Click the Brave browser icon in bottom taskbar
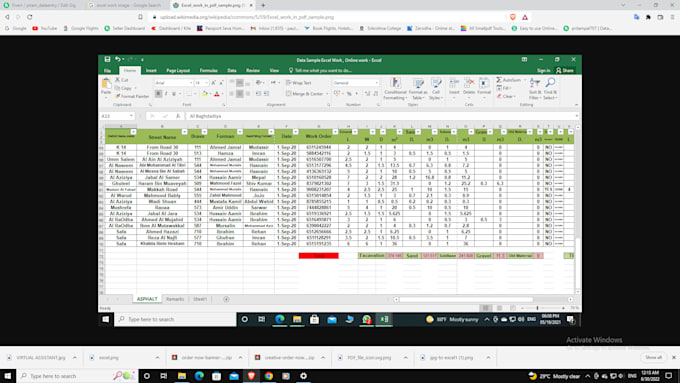The image size is (680, 383). tap(251, 376)
